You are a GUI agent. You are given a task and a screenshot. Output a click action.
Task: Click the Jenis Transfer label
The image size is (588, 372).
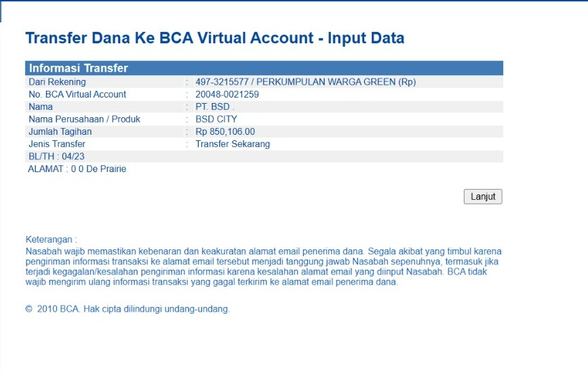pos(57,144)
